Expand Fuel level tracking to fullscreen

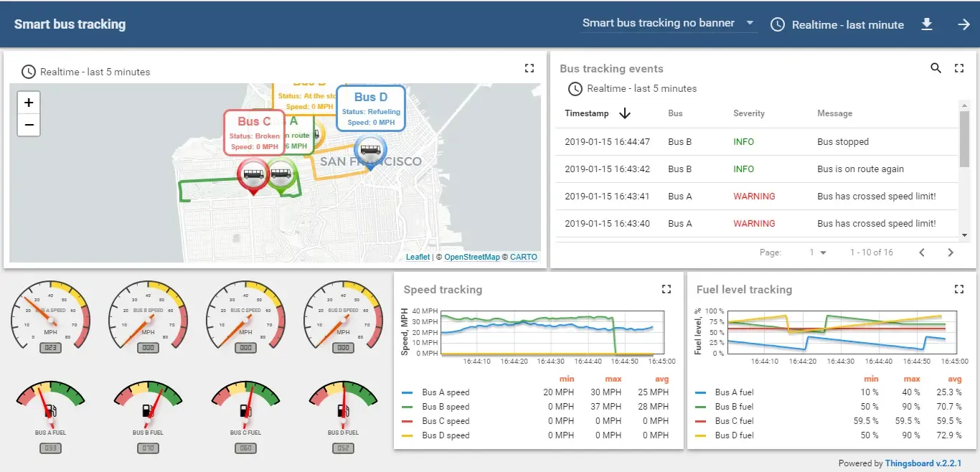pos(959,289)
